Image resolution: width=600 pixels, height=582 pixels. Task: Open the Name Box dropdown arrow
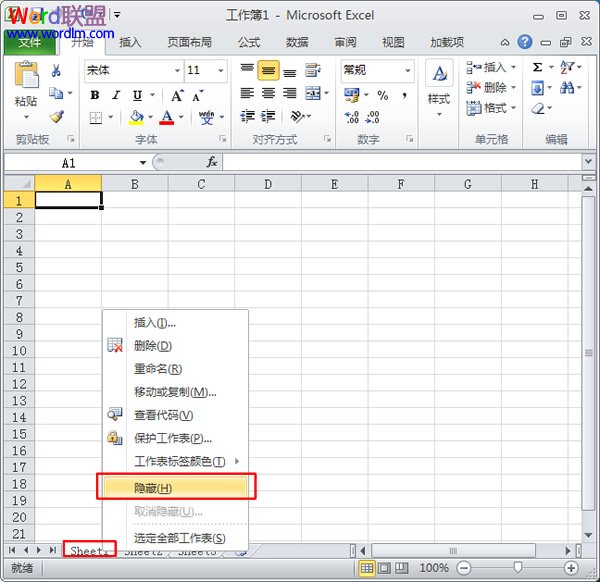tap(143, 162)
